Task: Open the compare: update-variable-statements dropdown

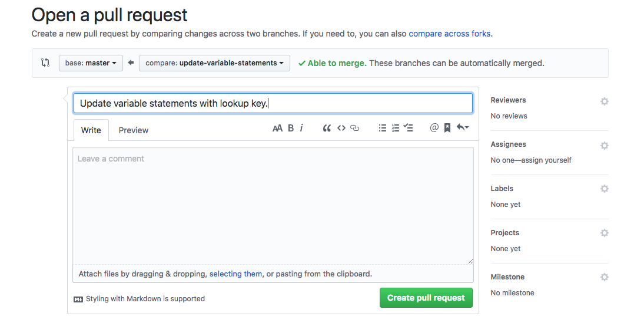Action: click(x=214, y=63)
